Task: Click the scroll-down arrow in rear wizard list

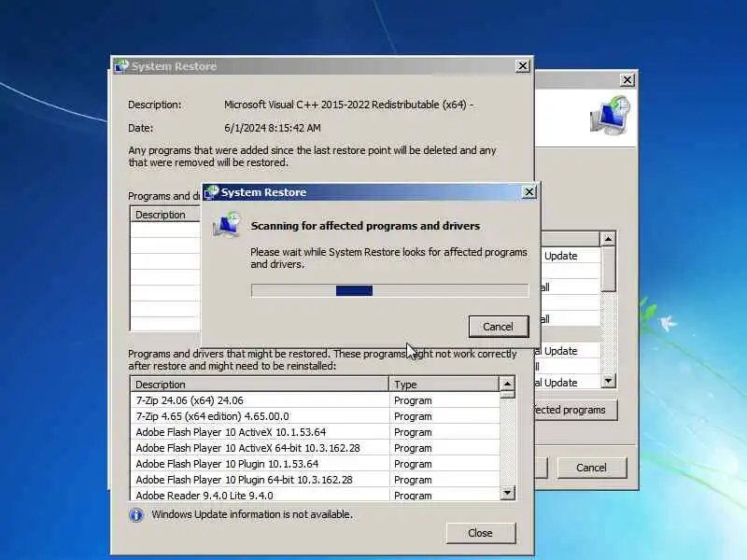Action: pyautogui.click(x=609, y=381)
